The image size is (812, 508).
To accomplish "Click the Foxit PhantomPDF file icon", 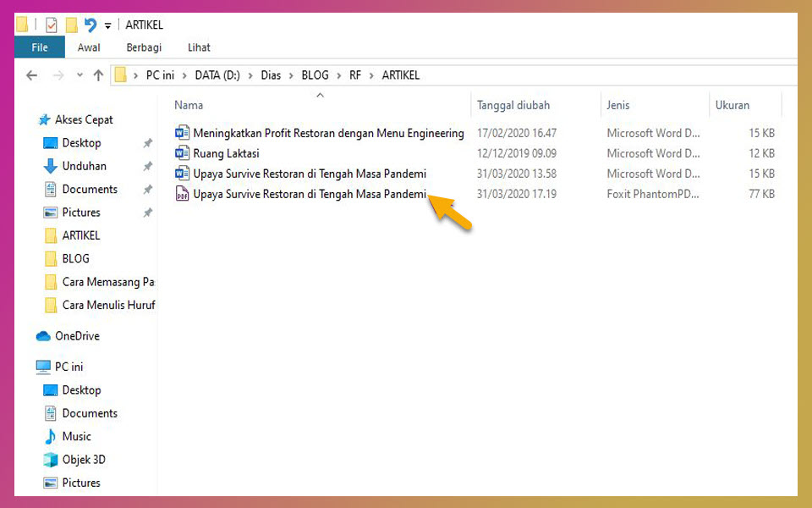I will (x=182, y=194).
